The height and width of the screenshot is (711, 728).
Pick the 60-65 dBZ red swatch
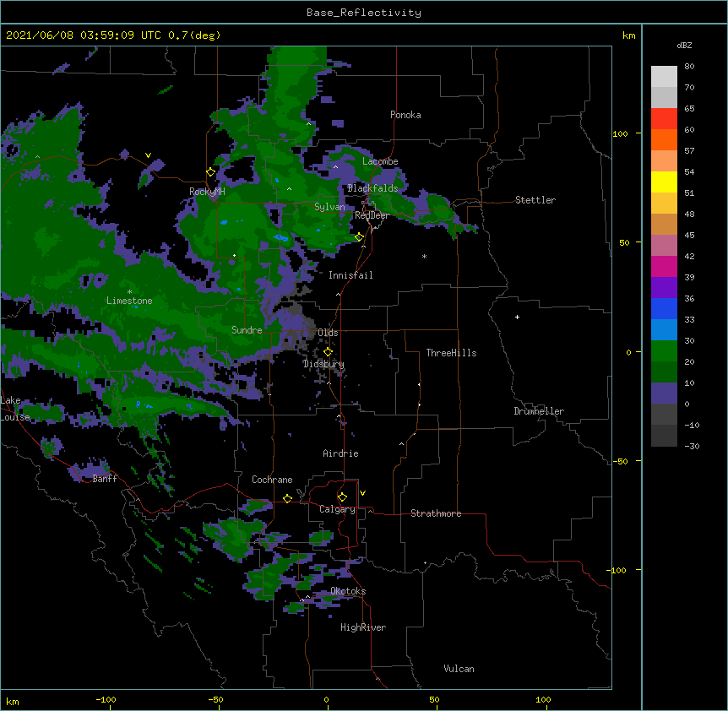664,119
